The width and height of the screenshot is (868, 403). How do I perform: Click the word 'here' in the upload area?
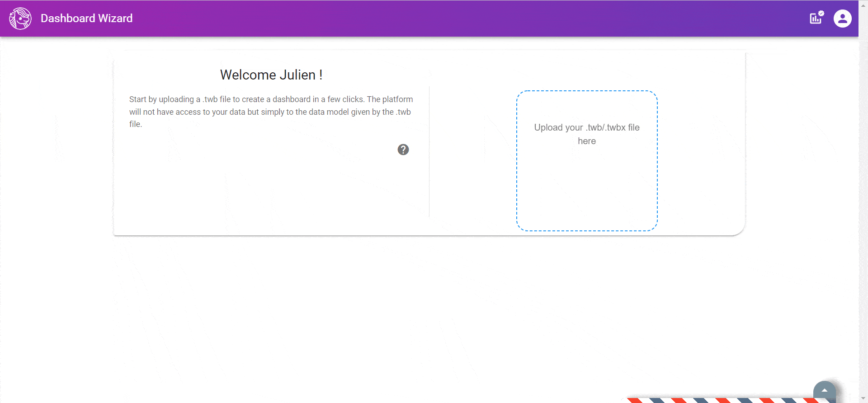point(586,141)
